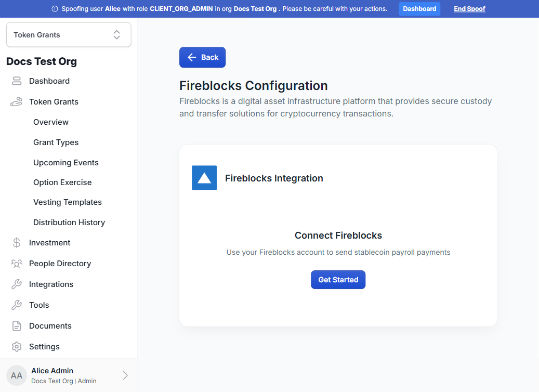This screenshot has height=392, width=539.
Task: Click the Investment dollar sign icon
Action: pyautogui.click(x=17, y=243)
